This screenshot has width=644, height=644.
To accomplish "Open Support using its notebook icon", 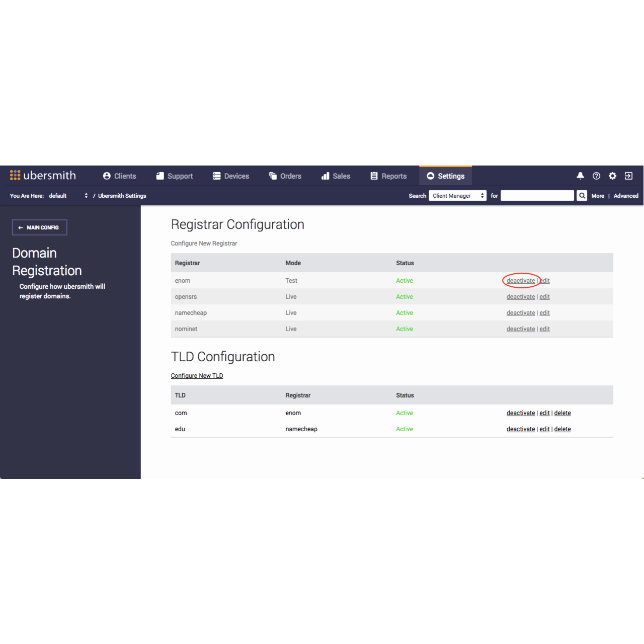I will click(159, 176).
